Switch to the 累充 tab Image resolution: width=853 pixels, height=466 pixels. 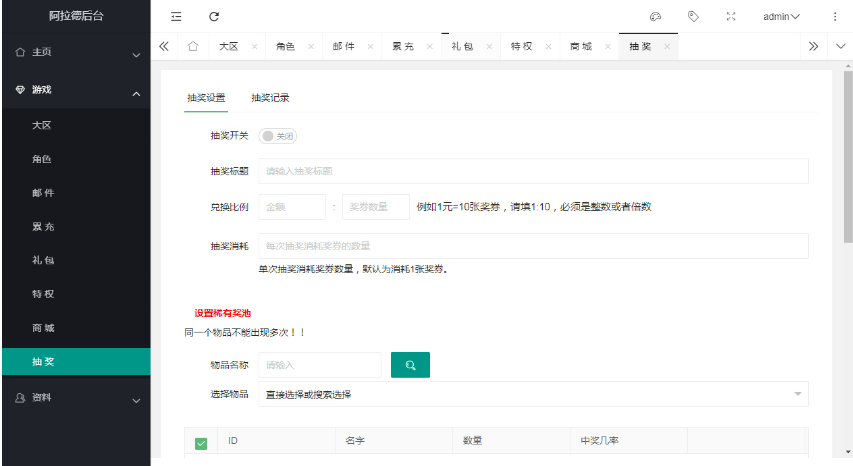(403, 46)
